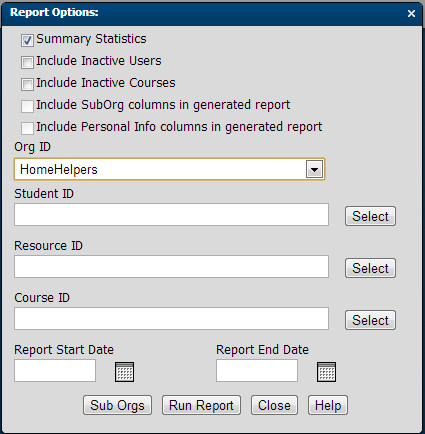Click into the Report Start Date field
Screen dimensions: 425x434
55,371
